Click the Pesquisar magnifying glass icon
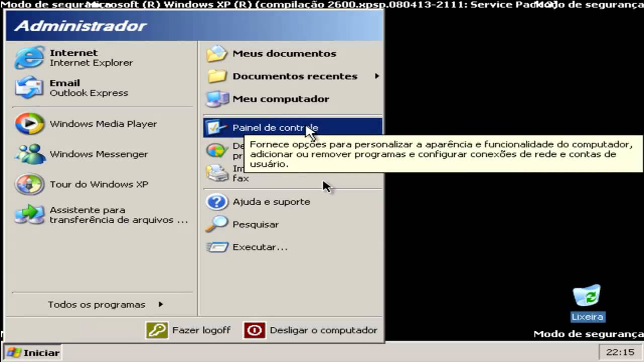The image size is (644, 362). click(x=217, y=225)
